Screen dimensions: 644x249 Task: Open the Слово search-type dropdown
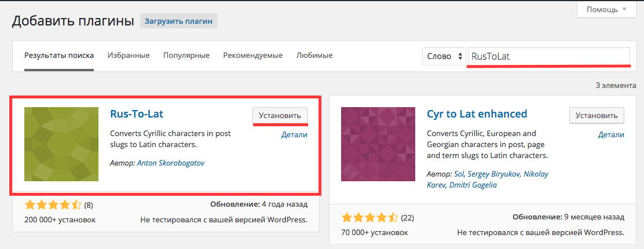(x=444, y=56)
